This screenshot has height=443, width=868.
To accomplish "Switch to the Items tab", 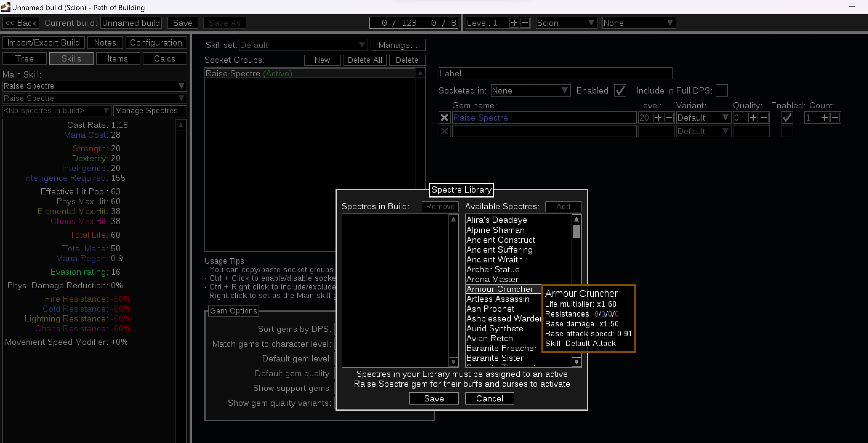I will pyautogui.click(x=118, y=59).
